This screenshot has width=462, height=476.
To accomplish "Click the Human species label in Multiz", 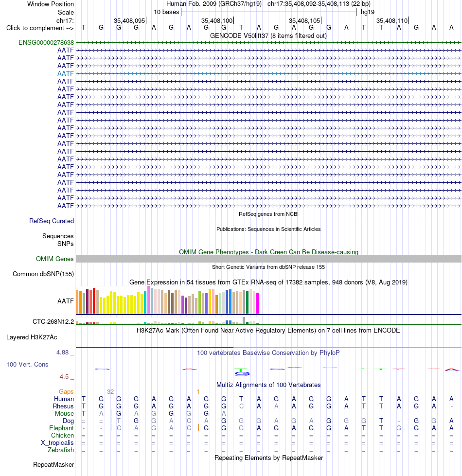I will click(64, 399).
